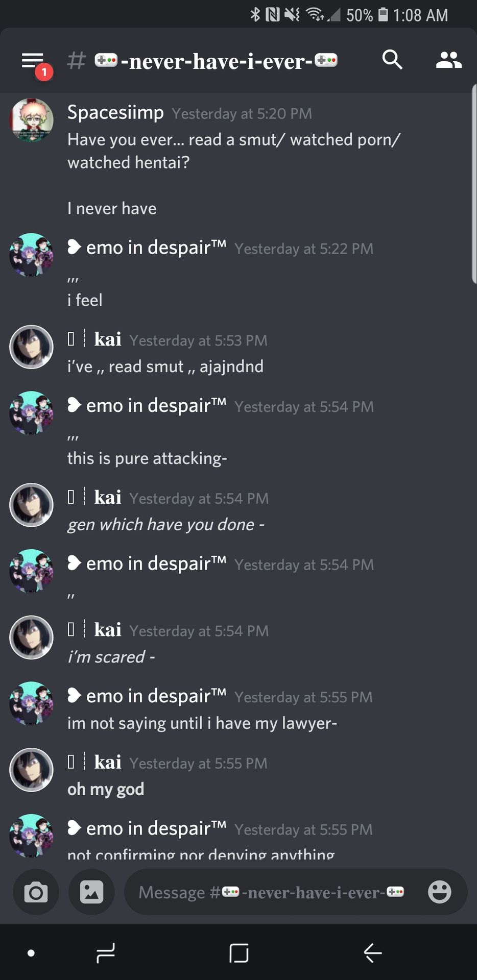Viewport: 477px width, 980px height.
Task: Open the members list icon
Action: click(x=449, y=60)
